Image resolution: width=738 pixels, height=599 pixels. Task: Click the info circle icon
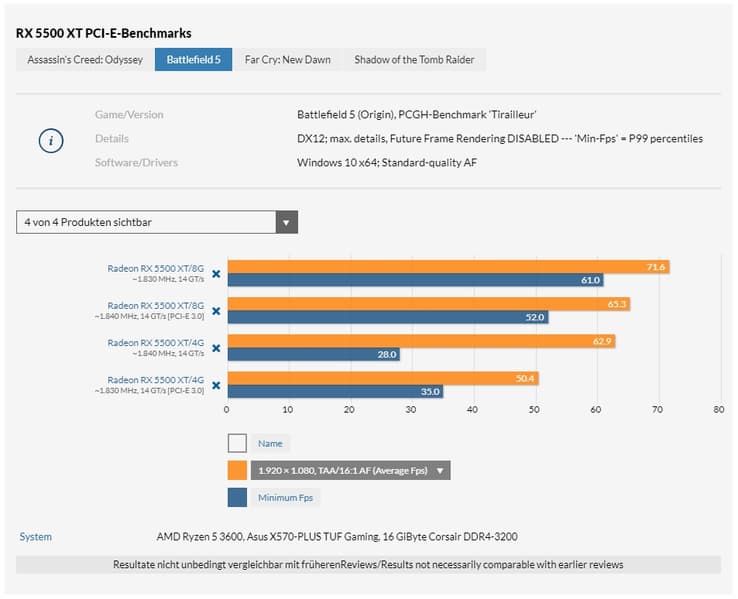[51, 139]
